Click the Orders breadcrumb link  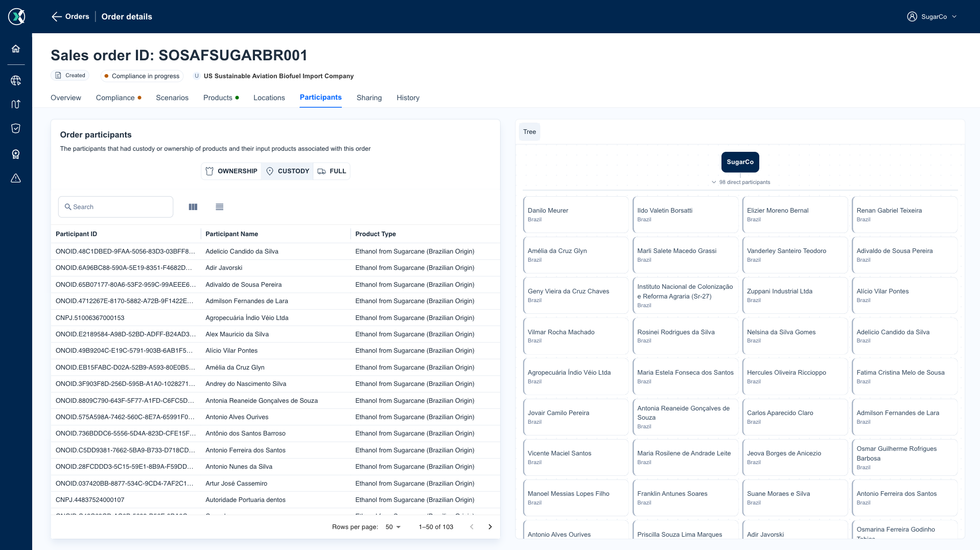pos(77,16)
